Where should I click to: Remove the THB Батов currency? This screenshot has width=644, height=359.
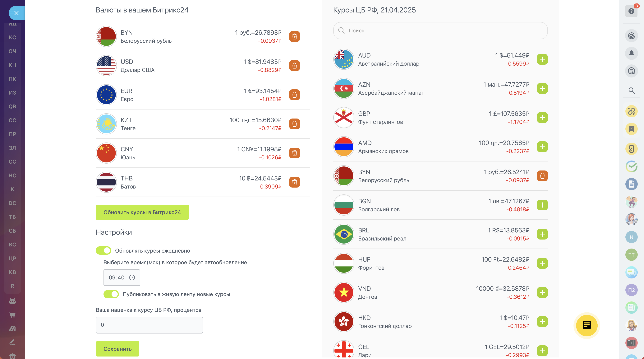[x=295, y=182]
